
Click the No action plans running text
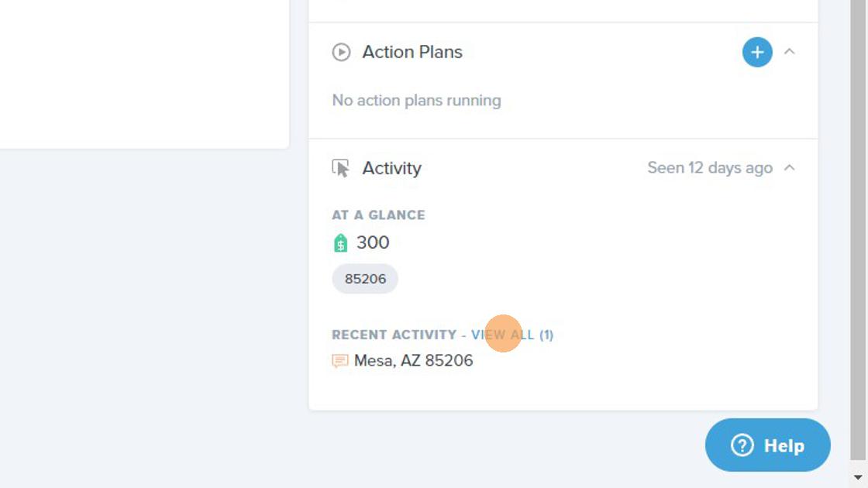(416, 101)
